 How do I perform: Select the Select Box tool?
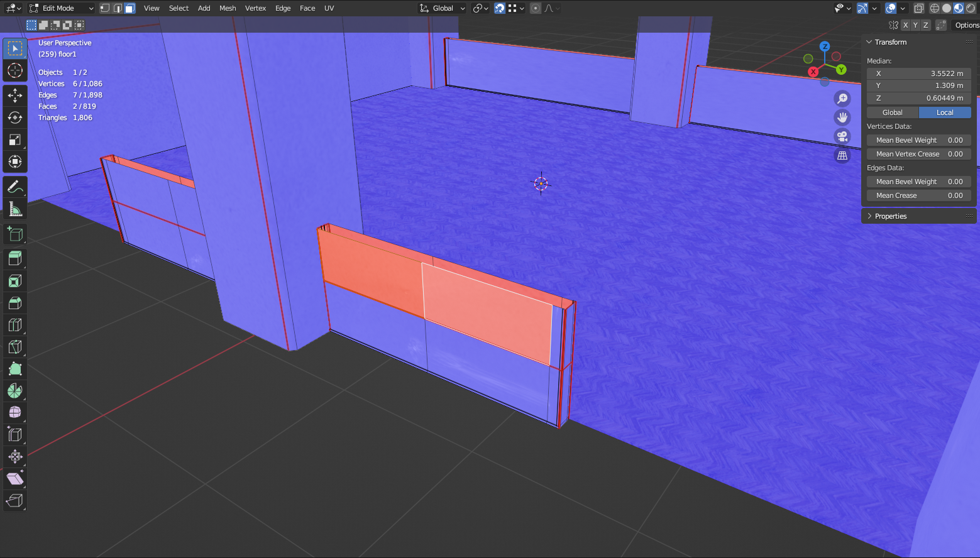click(x=15, y=48)
